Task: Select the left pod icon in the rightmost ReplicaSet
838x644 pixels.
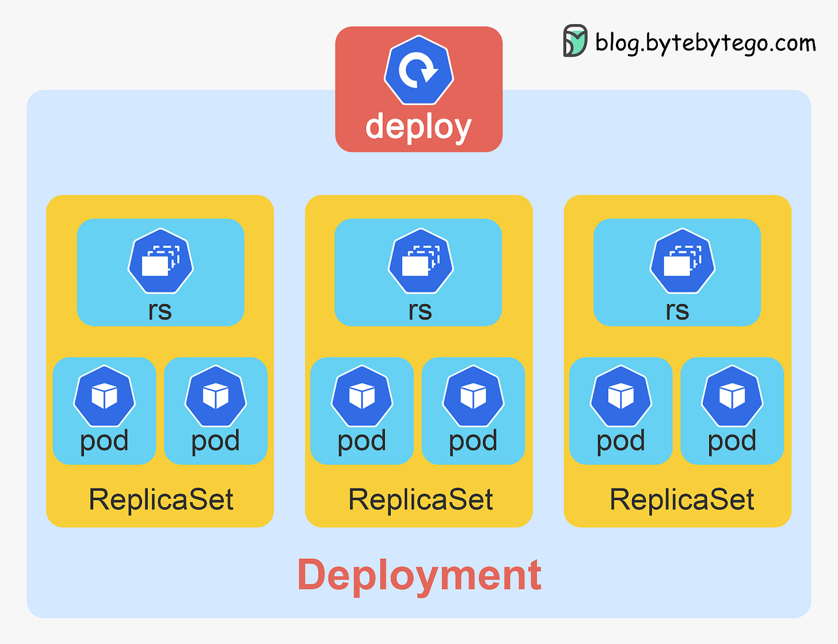Action: pos(620,397)
